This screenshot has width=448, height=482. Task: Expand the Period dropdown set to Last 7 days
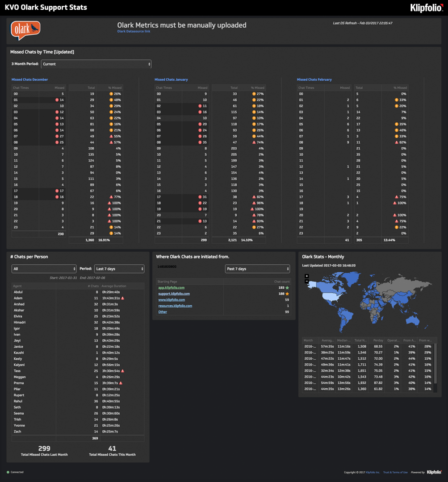tap(119, 269)
